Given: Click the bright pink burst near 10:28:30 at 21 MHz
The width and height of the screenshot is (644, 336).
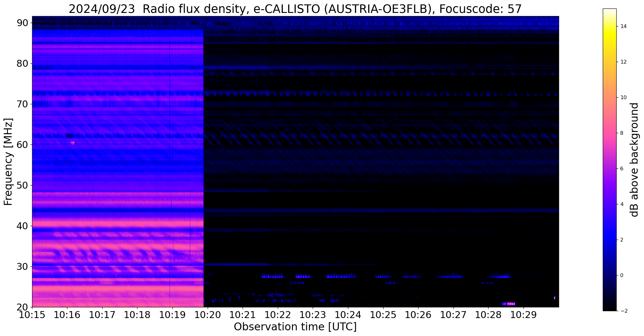Looking at the screenshot, I should (x=508, y=304).
